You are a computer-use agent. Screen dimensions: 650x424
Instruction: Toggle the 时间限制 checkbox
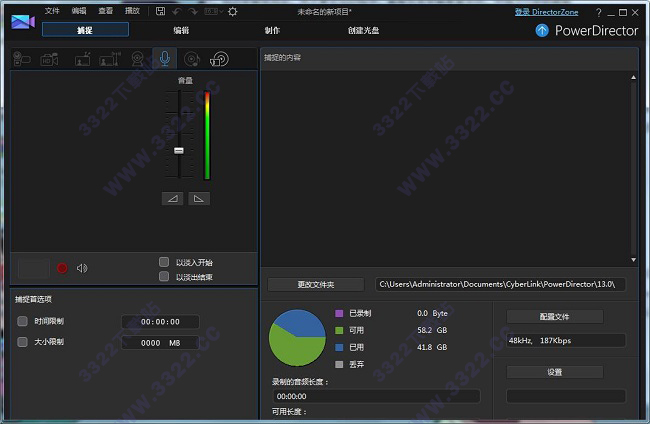[x=22, y=321]
